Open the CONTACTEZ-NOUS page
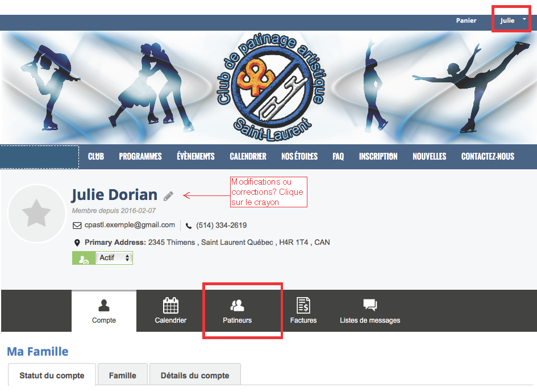The width and height of the screenshot is (537, 392). 488,156
